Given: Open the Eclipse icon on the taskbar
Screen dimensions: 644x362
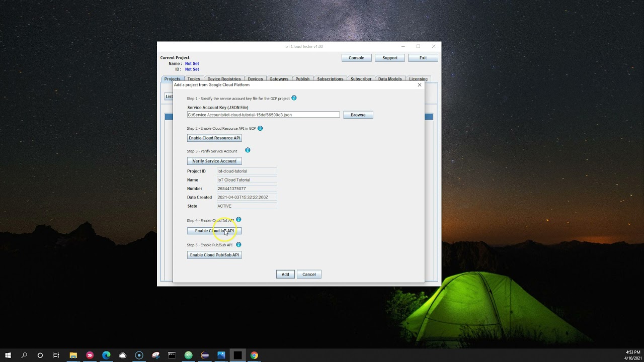Looking at the screenshot, I should (205, 355).
